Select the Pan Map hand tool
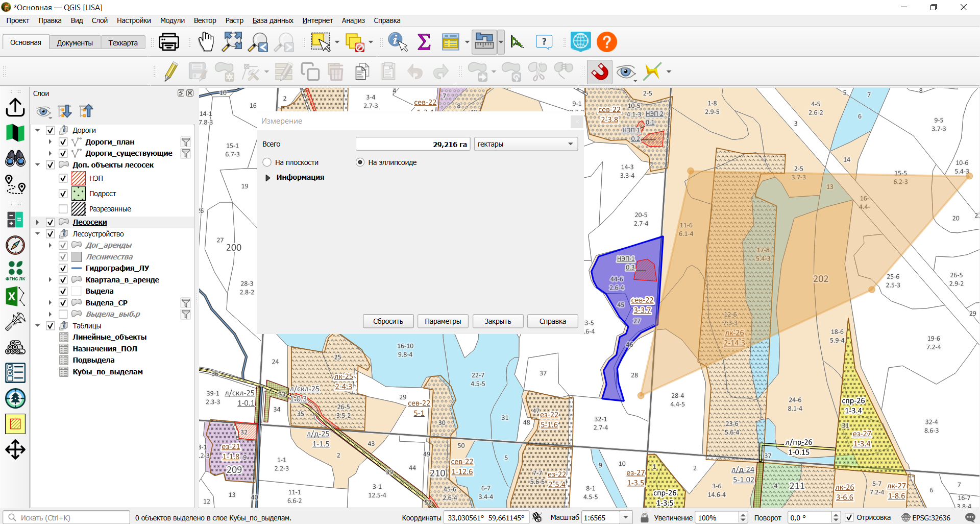This screenshot has width=980, height=524. pyautogui.click(x=206, y=42)
